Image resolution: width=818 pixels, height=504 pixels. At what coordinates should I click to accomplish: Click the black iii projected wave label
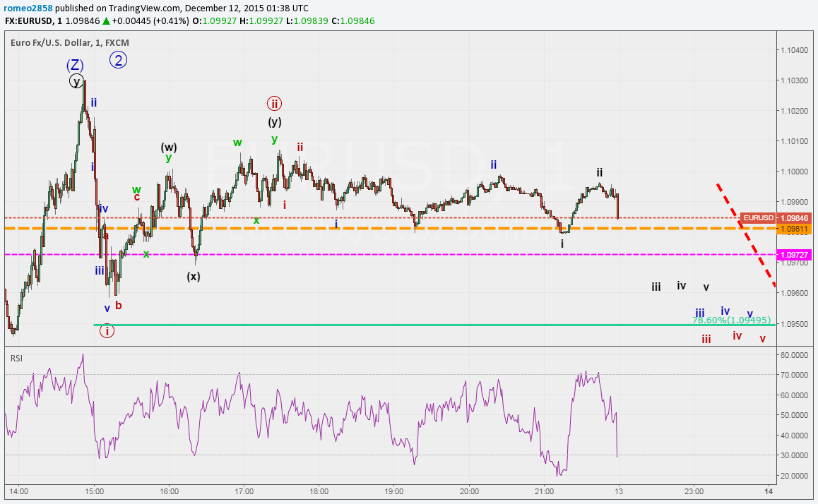click(656, 287)
